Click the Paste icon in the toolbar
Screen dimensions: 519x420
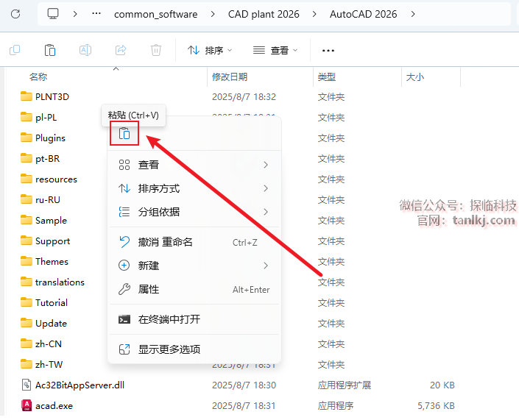[x=50, y=50]
